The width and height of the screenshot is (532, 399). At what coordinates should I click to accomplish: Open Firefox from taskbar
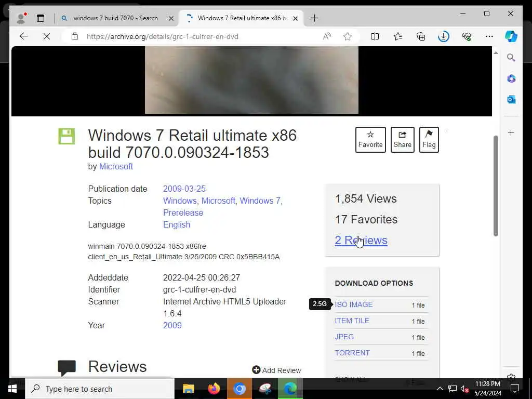pyautogui.click(x=214, y=389)
